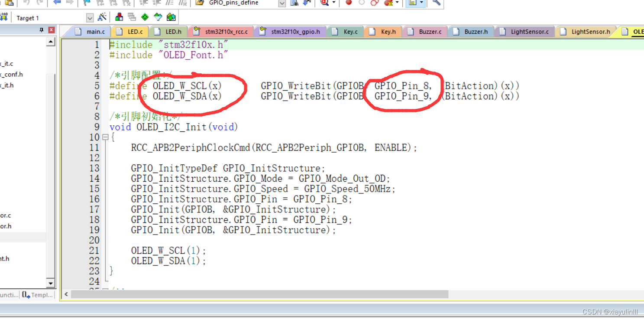Switch to the Key.c tab
Screen dimensions: 644x320
tap(345, 32)
